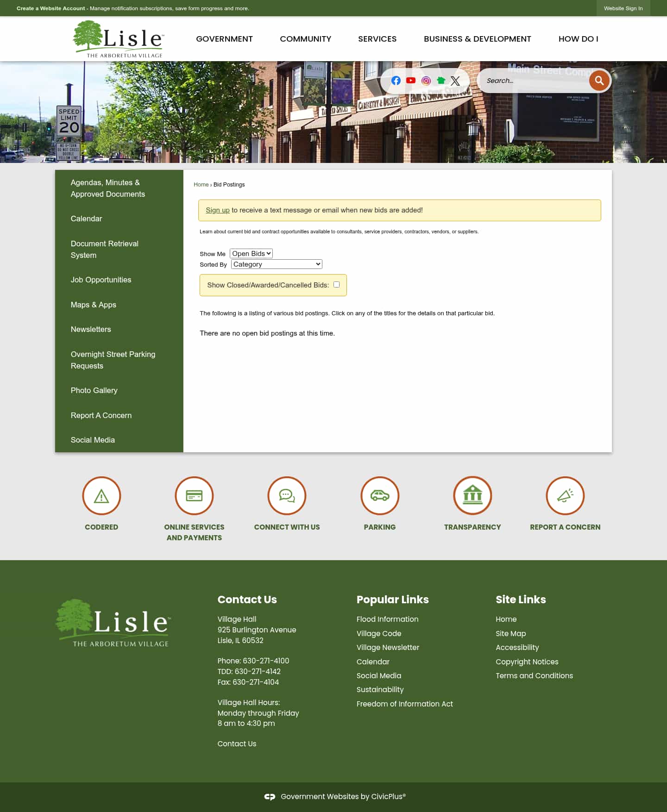Open the Show Me Open Bids dropdown
667x812 pixels.
point(251,253)
